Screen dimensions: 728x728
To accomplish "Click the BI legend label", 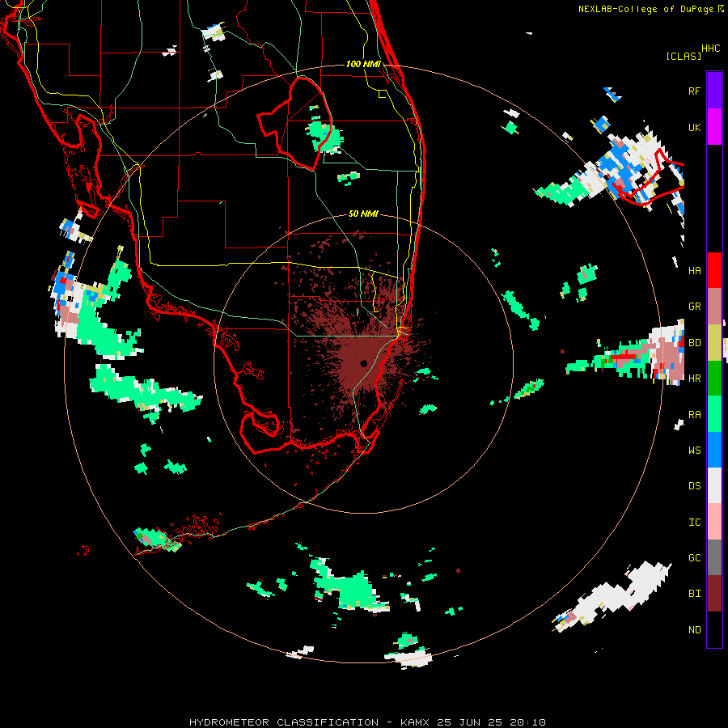I will 694,594.
